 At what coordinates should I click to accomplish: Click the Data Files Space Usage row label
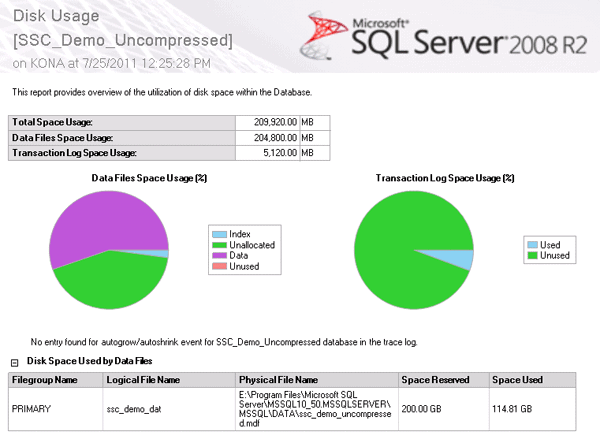click(x=62, y=138)
